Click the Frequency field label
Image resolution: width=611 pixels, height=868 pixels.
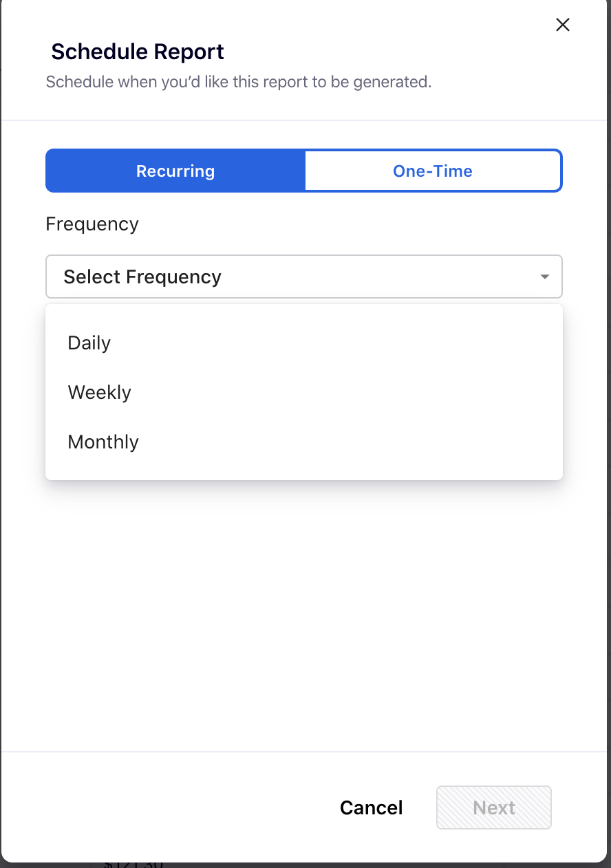92,224
